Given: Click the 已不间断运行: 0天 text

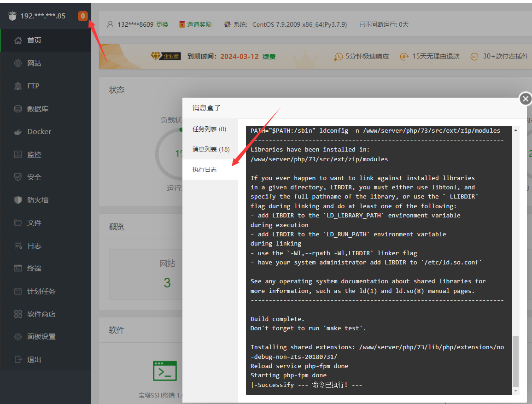Looking at the screenshot, I should pyautogui.click(x=384, y=24).
